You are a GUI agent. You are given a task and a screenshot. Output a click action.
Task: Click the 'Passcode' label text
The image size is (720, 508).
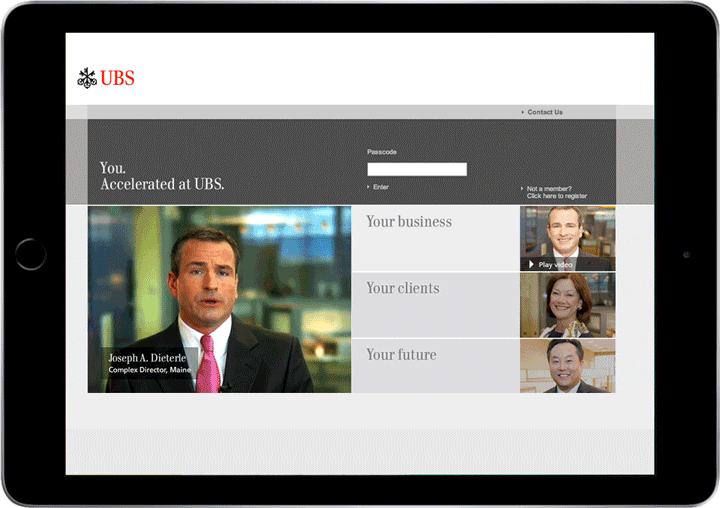pyautogui.click(x=382, y=152)
